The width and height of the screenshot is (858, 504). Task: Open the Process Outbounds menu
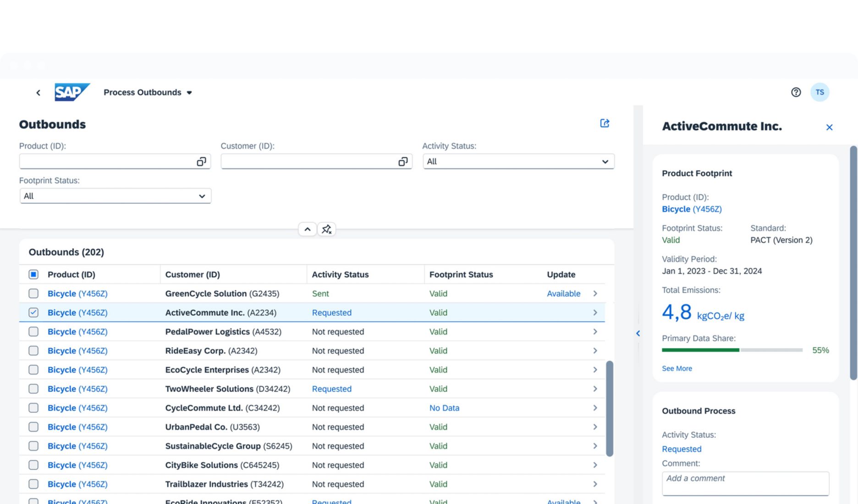pyautogui.click(x=148, y=93)
